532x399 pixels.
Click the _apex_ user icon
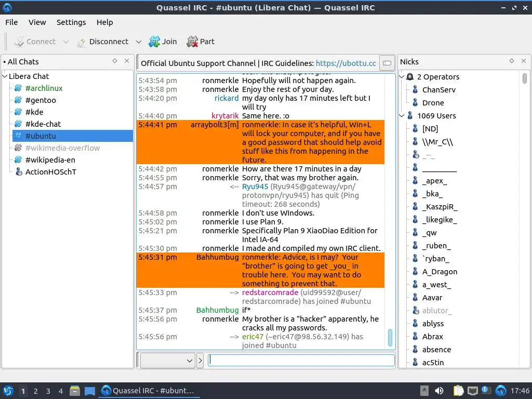point(415,180)
